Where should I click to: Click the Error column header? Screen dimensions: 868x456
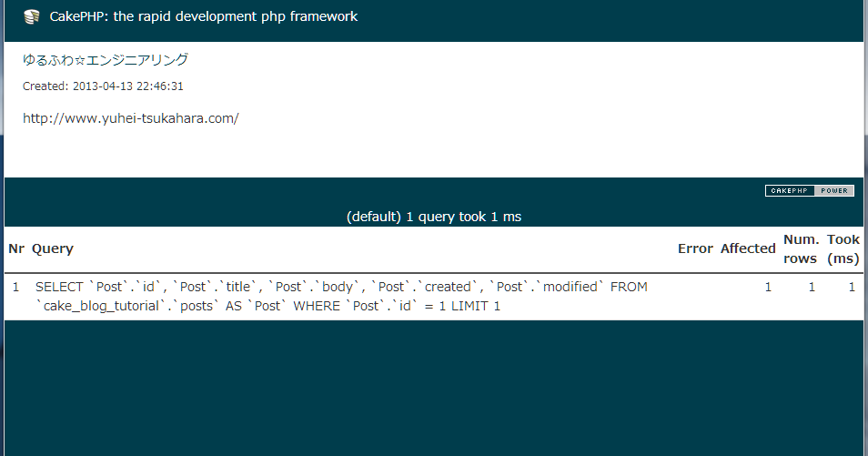(x=695, y=248)
